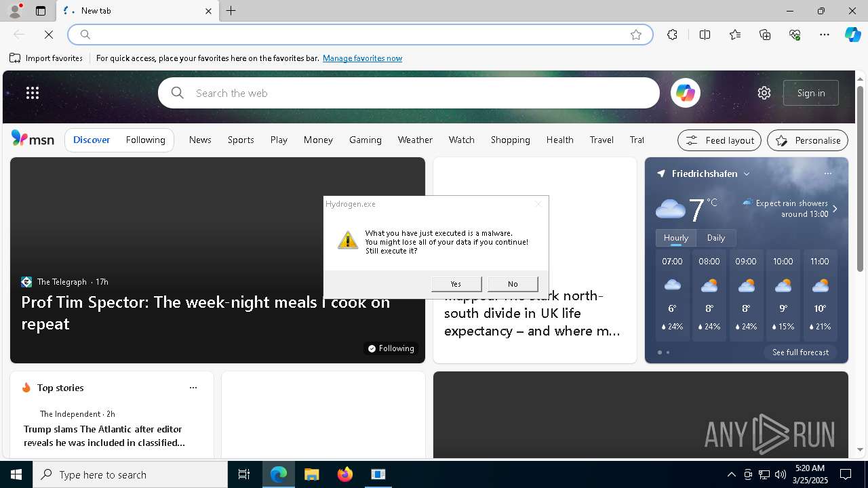Open See full forecast link
The image size is (868, 488).
pos(800,352)
